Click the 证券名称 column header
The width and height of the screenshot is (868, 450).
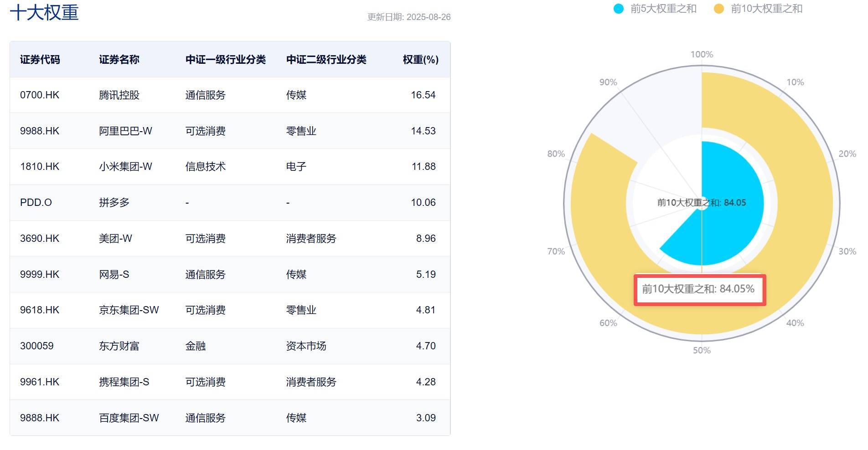(119, 60)
